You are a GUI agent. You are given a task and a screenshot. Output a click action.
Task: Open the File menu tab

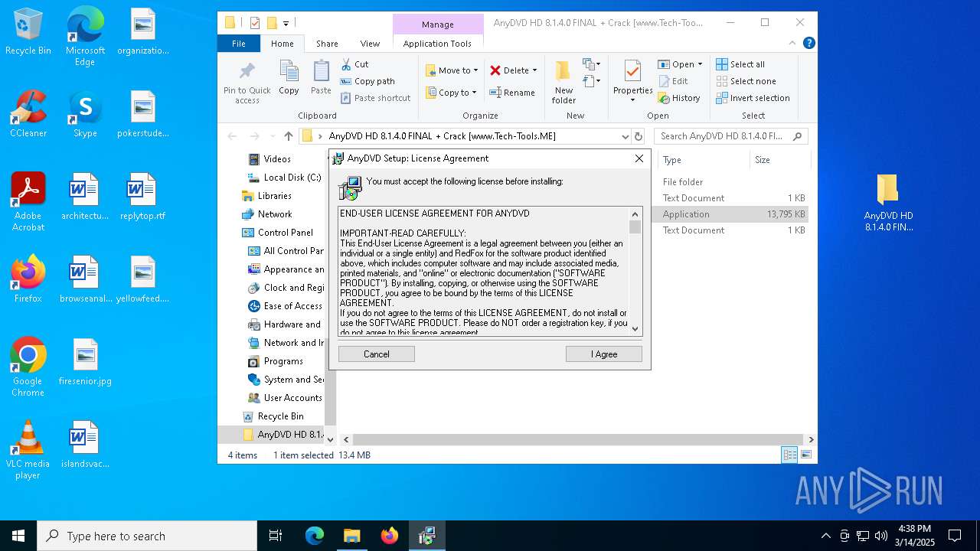(239, 44)
